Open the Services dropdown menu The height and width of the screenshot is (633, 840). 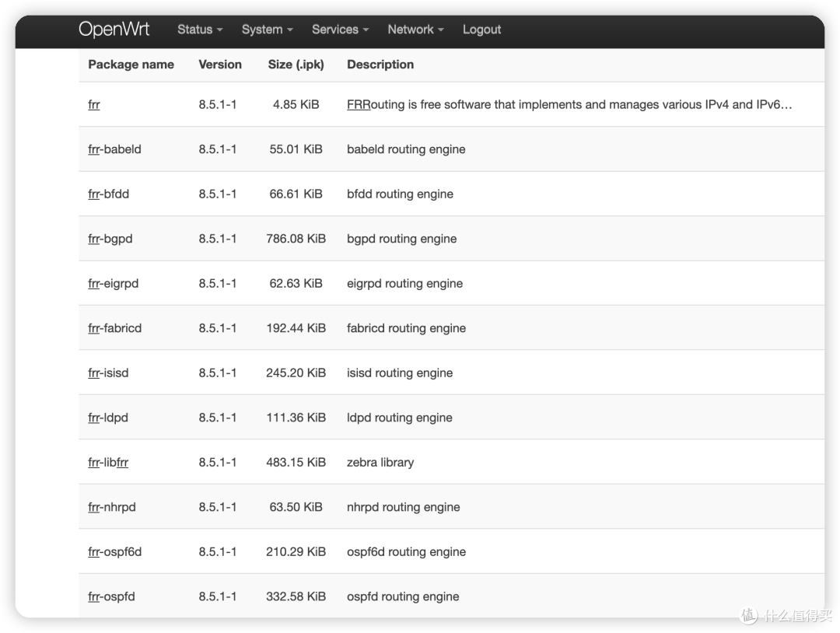340,30
